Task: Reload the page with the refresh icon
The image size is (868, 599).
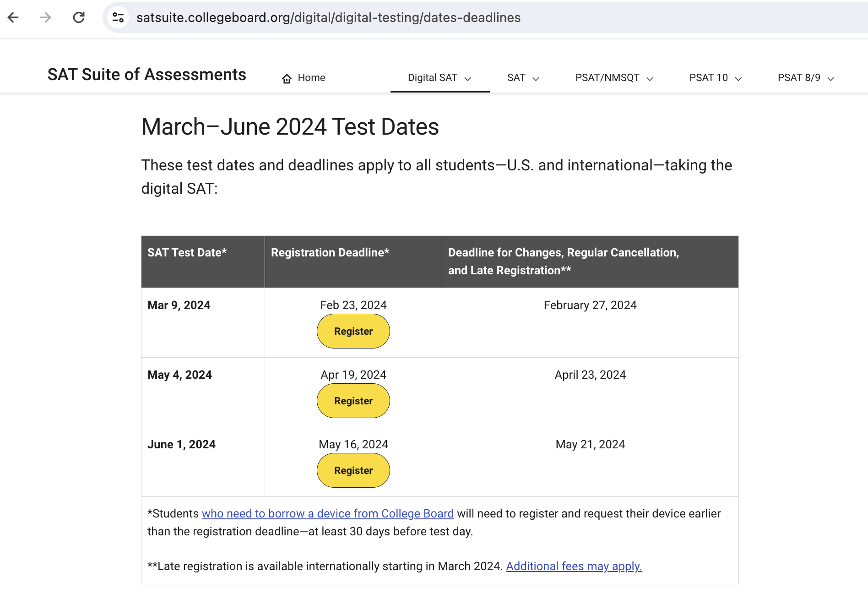Action: pyautogui.click(x=79, y=17)
